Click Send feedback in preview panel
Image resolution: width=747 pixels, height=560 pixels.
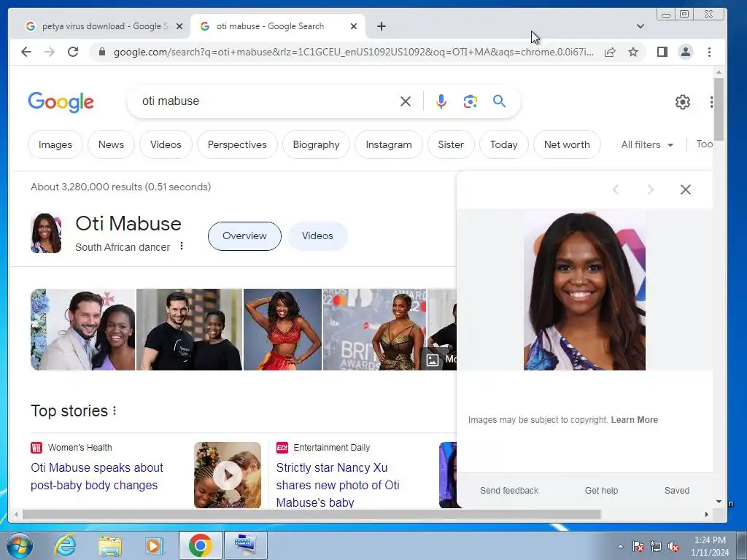coord(508,491)
